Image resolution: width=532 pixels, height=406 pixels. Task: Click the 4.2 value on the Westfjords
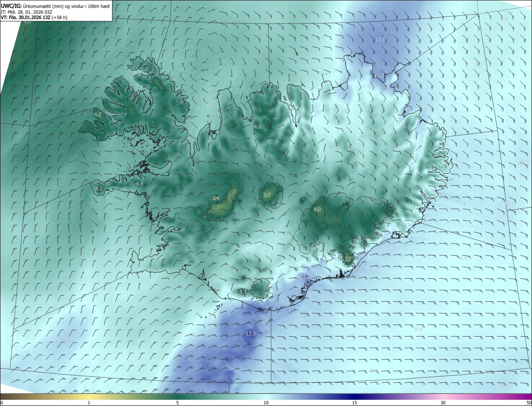click(x=98, y=114)
